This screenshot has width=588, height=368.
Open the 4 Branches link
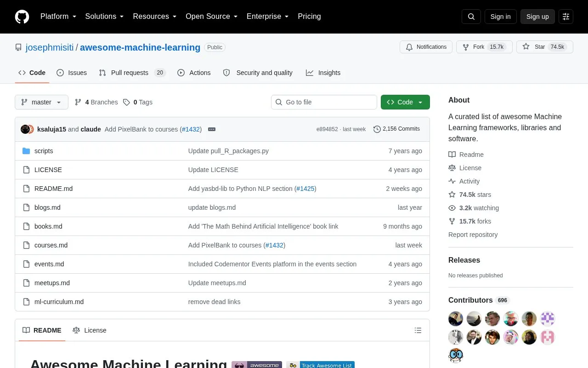click(96, 102)
